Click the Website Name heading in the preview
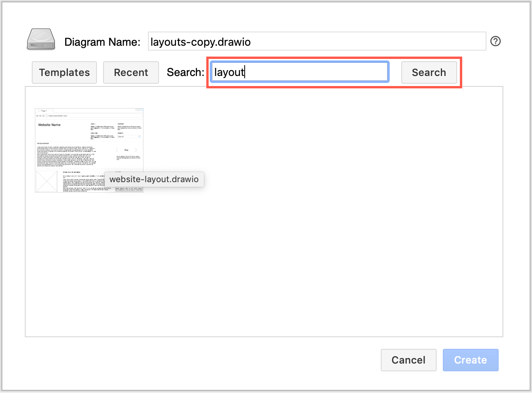 49,124
